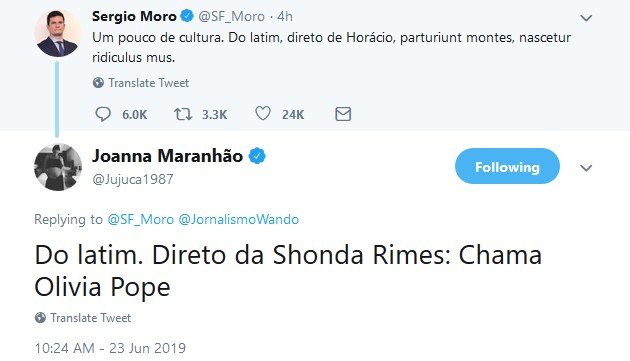Open the @Jujuca1987 handle
This screenshot has width=630, height=361.
133,179
